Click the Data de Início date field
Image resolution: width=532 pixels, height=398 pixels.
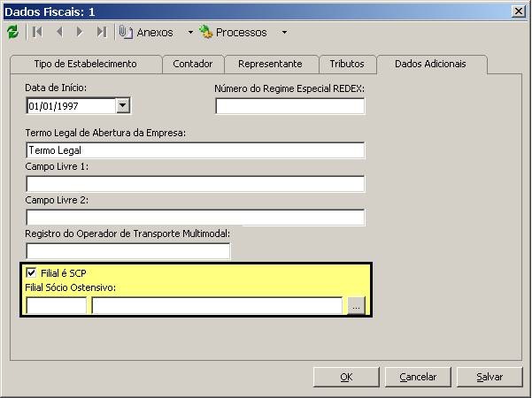[71, 106]
